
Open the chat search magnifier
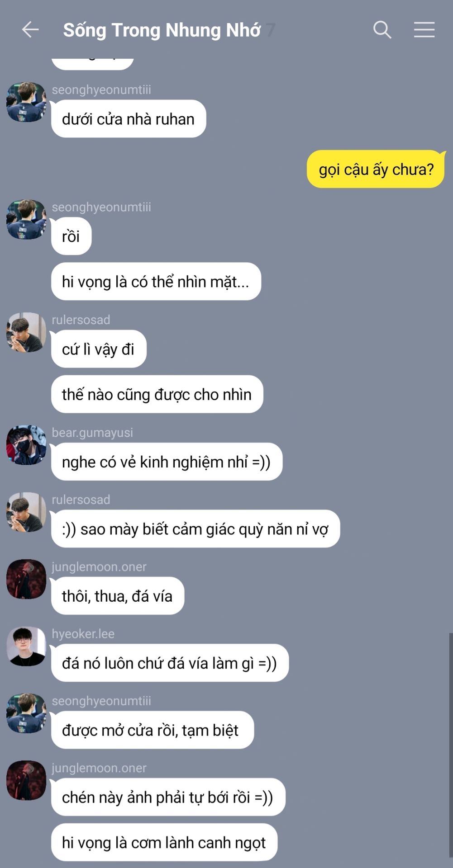click(x=382, y=30)
